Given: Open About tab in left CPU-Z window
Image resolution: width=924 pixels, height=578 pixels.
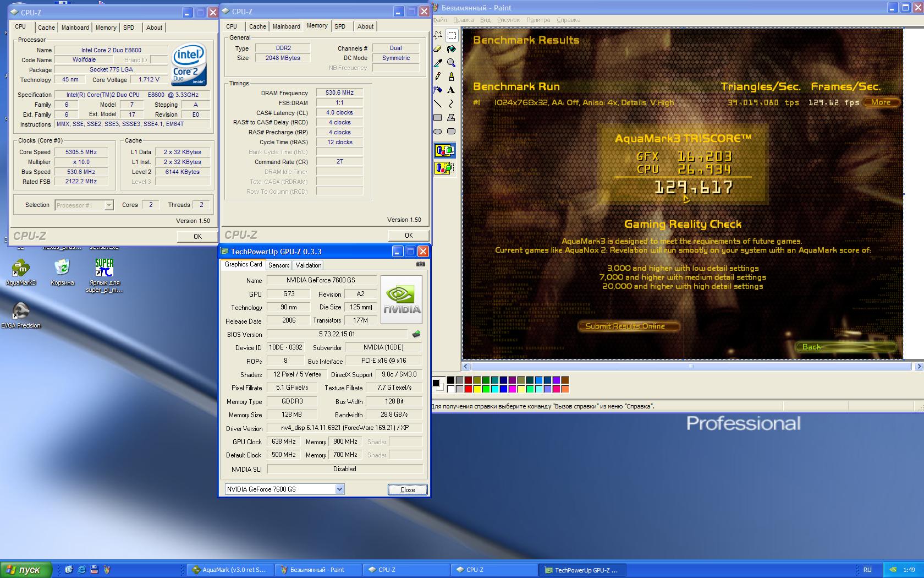Looking at the screenshot, I should click(154, 28).
